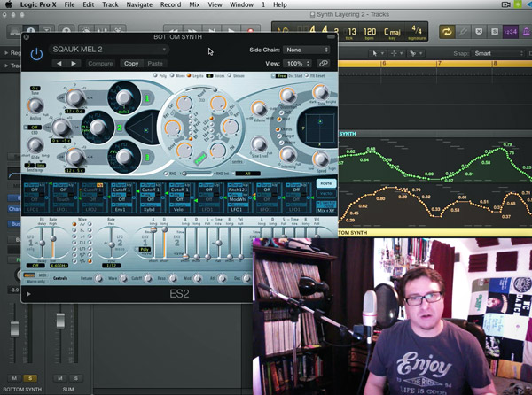Toggle the ES2 plugin power button

pyautogui.click(x=36, y=54)
